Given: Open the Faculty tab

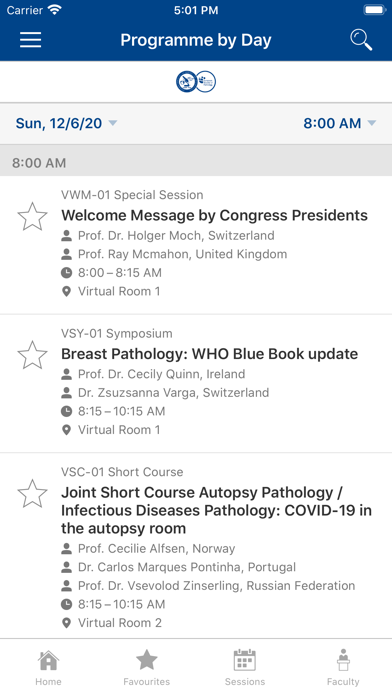Looking at the screenshot, I should (343, 667).
